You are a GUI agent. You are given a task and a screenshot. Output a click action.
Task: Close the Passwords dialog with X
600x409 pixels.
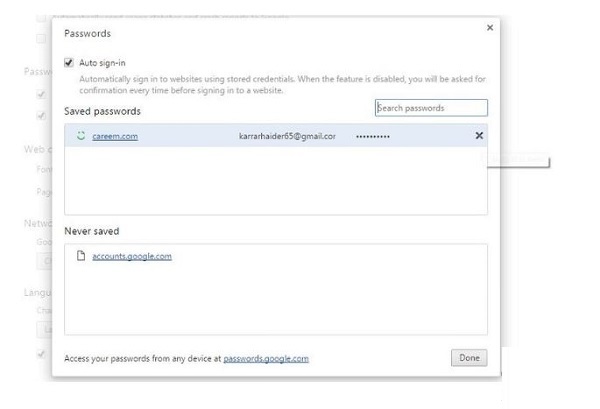pyautogui.click(x=490, y=28)
